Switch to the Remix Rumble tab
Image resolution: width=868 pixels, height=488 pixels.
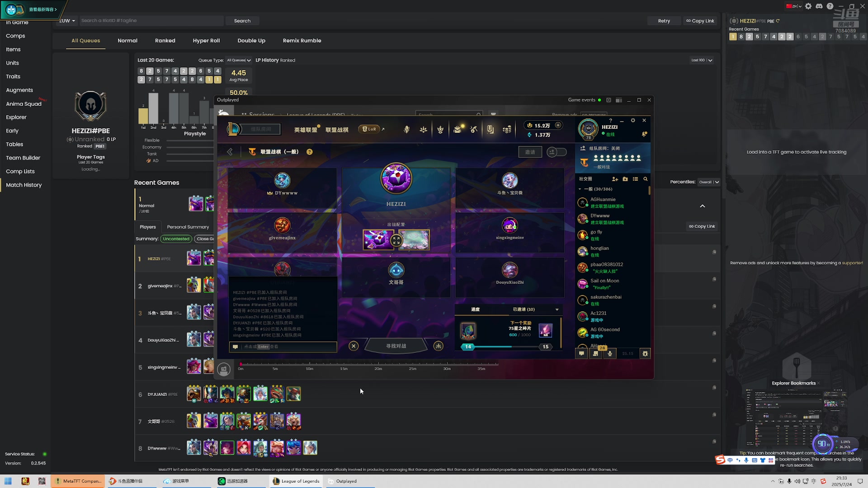pos(302,41)
